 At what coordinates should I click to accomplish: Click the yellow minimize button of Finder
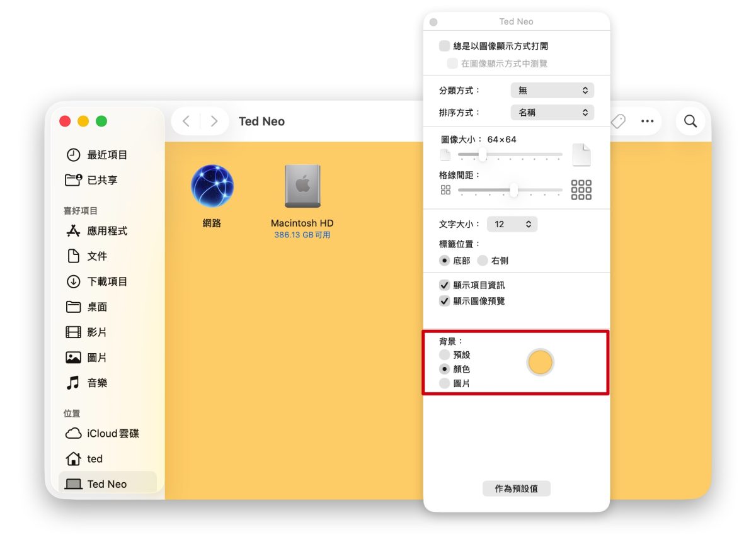click(83, 121)
